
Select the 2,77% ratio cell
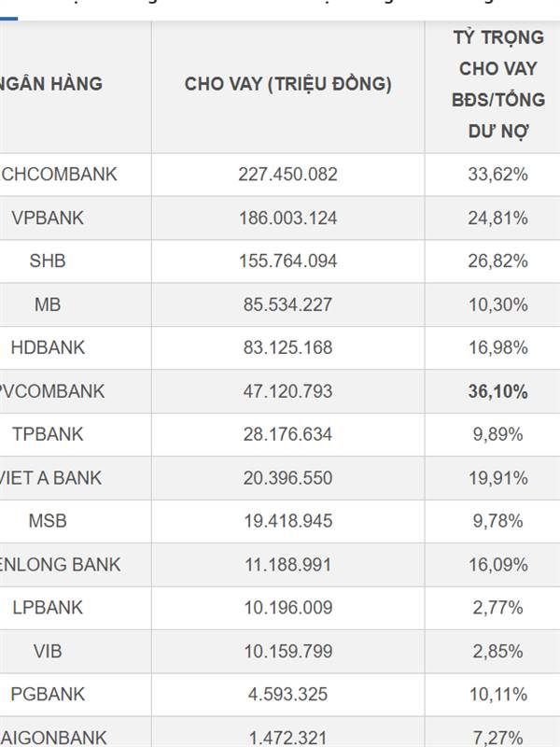point(498,608)
